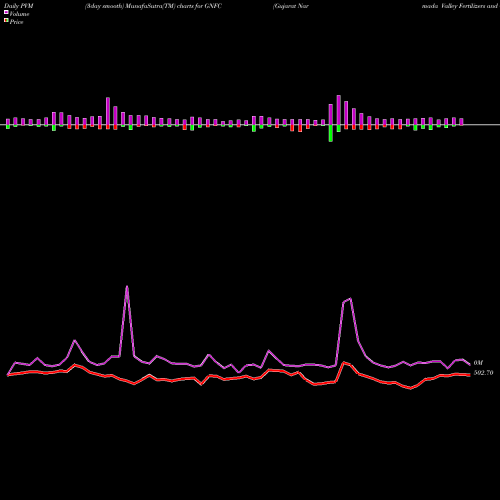This screenshot has width=500, height=500.
Task: Click the Volume legend color swatch
Action: [x=6, y=12]
